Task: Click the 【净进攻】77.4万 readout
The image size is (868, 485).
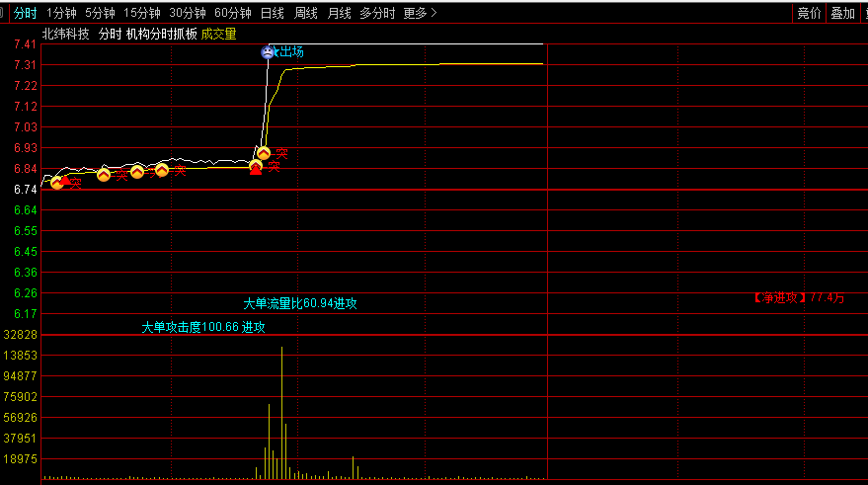Action: (798, 298)
